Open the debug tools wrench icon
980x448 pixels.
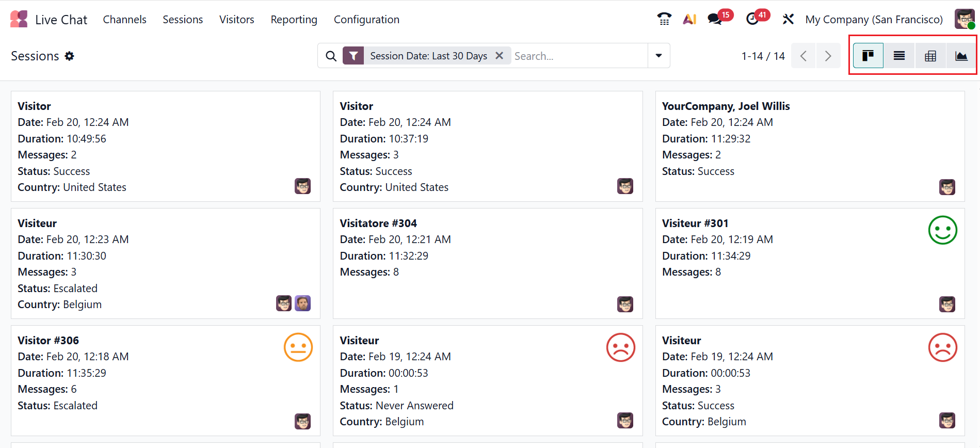tap(788, 19)
